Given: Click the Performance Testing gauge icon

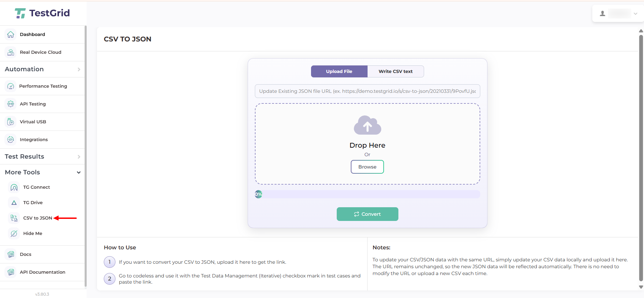Looking at the screenshot, I should pyautogui.click(x=11, y=86).
